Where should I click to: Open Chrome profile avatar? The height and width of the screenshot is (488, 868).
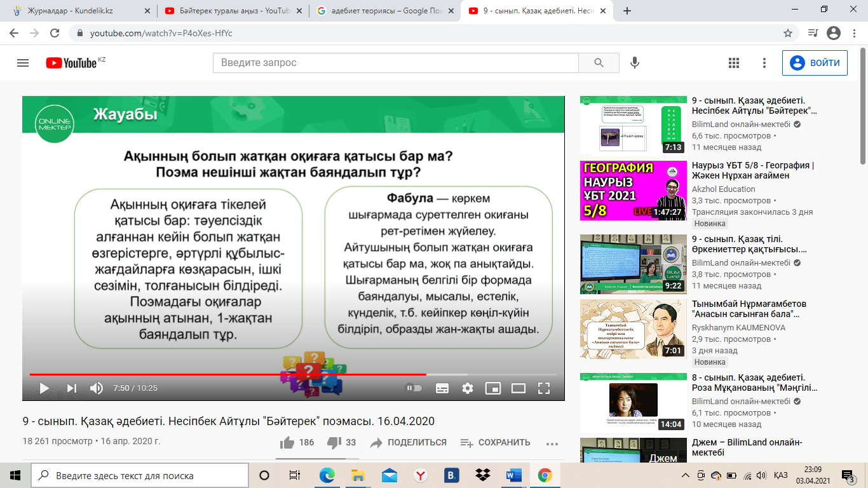click(x=833, y=33)
